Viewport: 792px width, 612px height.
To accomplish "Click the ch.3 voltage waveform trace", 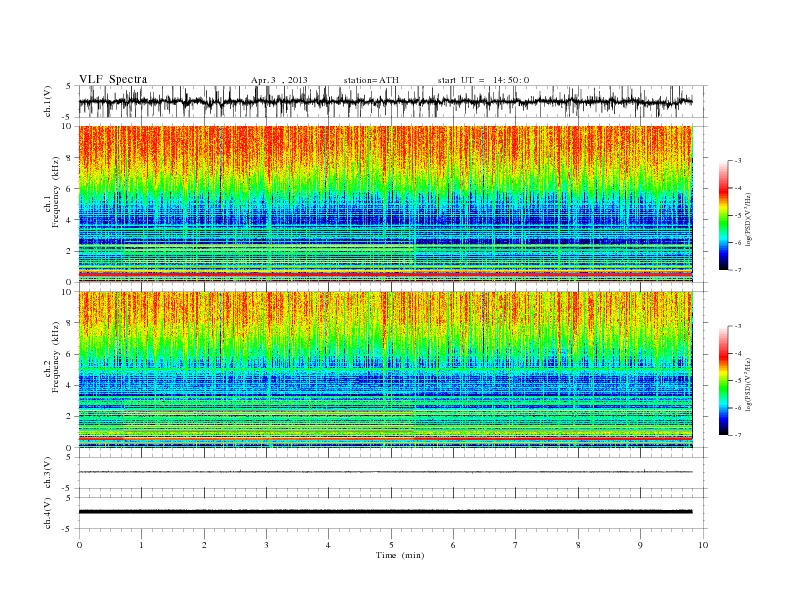I will click(385, 472).
